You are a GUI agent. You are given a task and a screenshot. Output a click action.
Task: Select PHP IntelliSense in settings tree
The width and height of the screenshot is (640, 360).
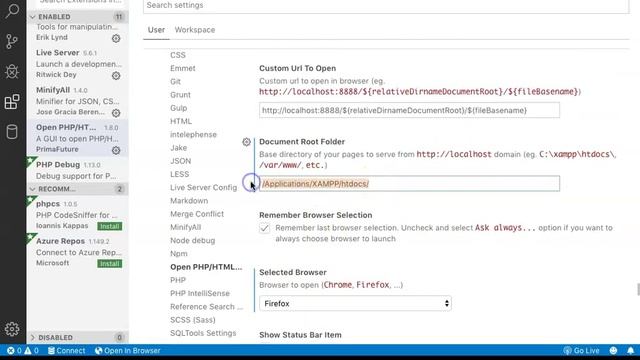(200, 293)
